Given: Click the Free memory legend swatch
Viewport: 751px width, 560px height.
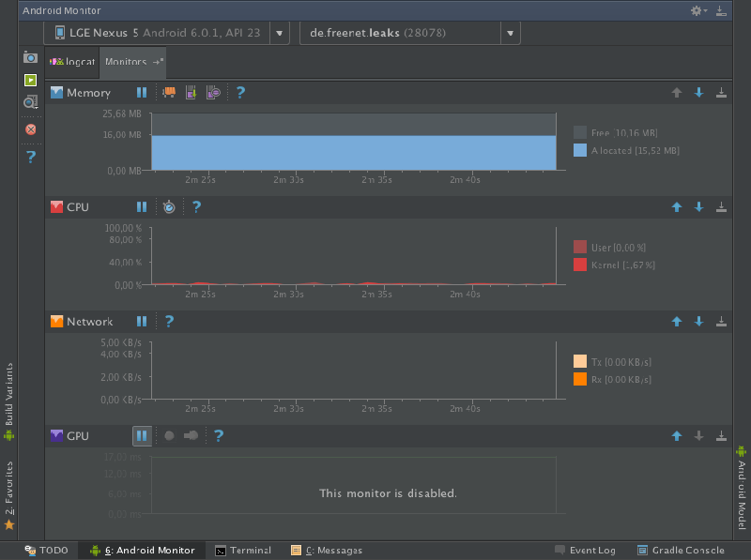Looking at the screenshot, I should [580, 132].
